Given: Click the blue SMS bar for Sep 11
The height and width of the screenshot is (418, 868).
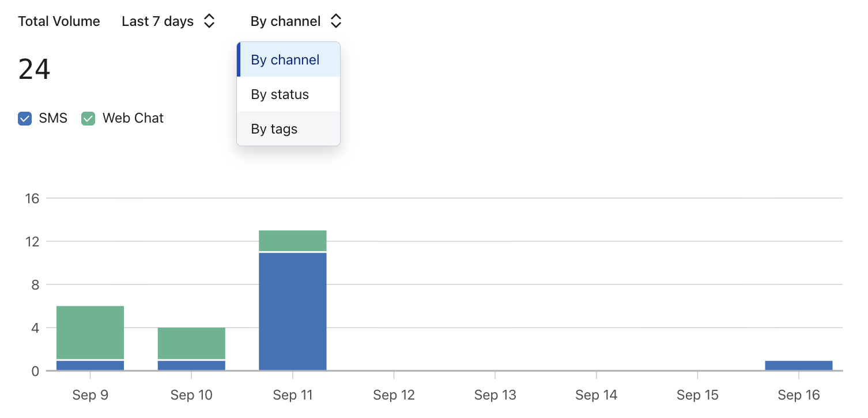Looking at the screenshot, I should click(293, 311).
